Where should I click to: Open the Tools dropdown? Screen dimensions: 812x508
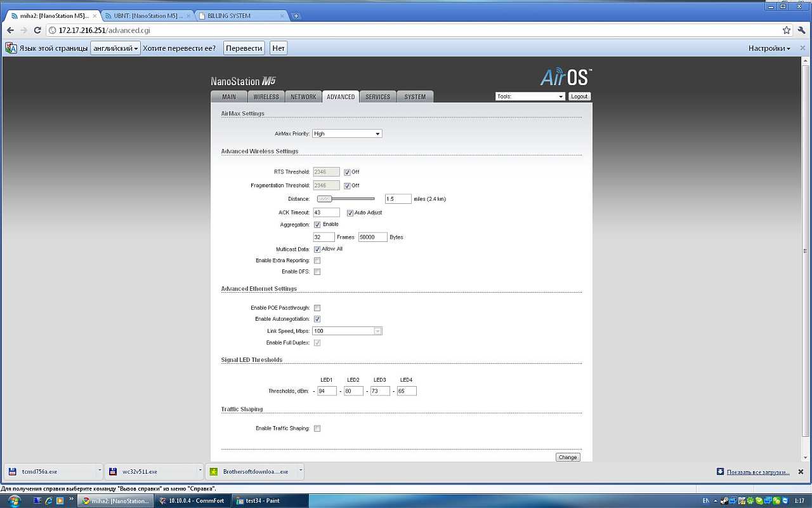(x=530, y=97)
